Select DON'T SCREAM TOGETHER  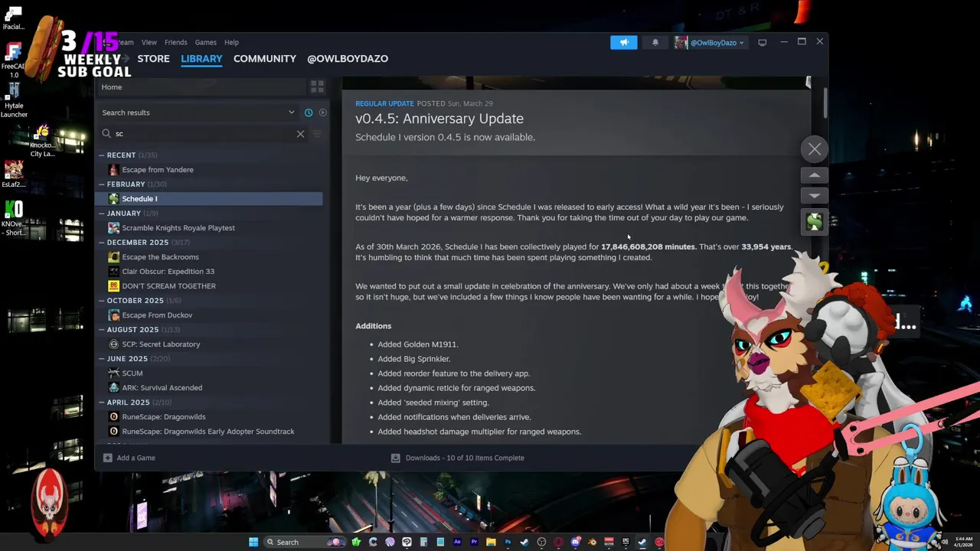tap(208, 286)
